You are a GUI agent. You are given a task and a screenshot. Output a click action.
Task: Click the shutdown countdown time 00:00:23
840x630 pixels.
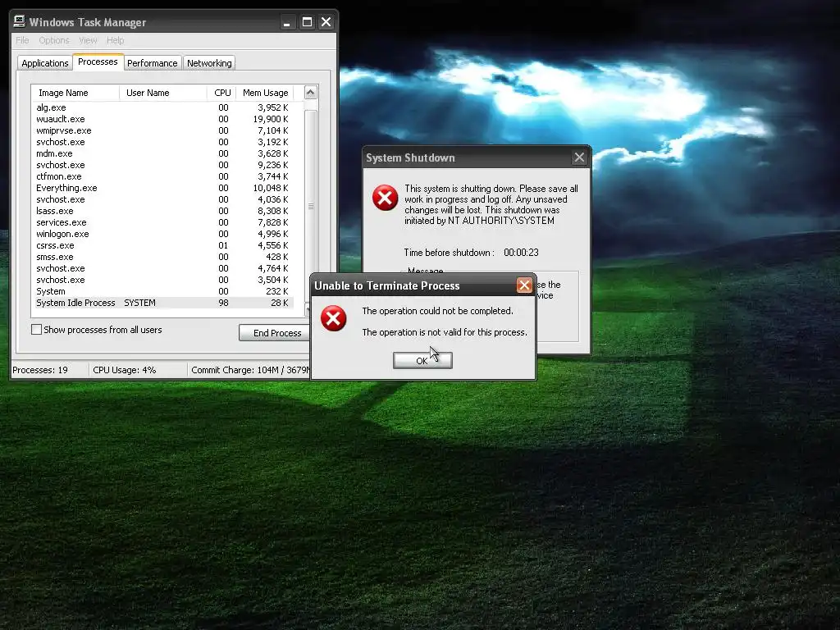[521, 253]
